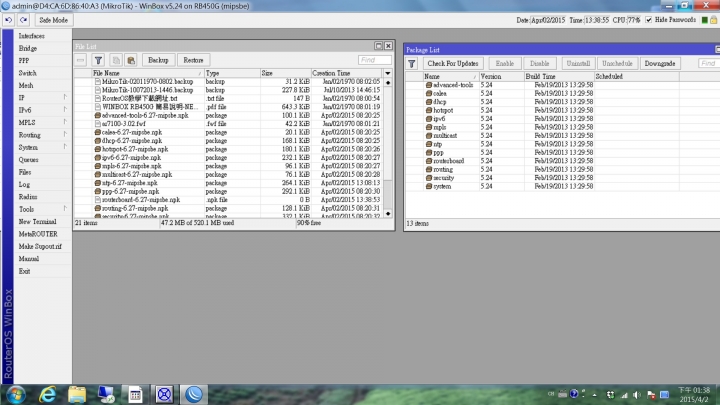
Task: Click Exit in the sidebar
Action: click(x=24, y=271)
